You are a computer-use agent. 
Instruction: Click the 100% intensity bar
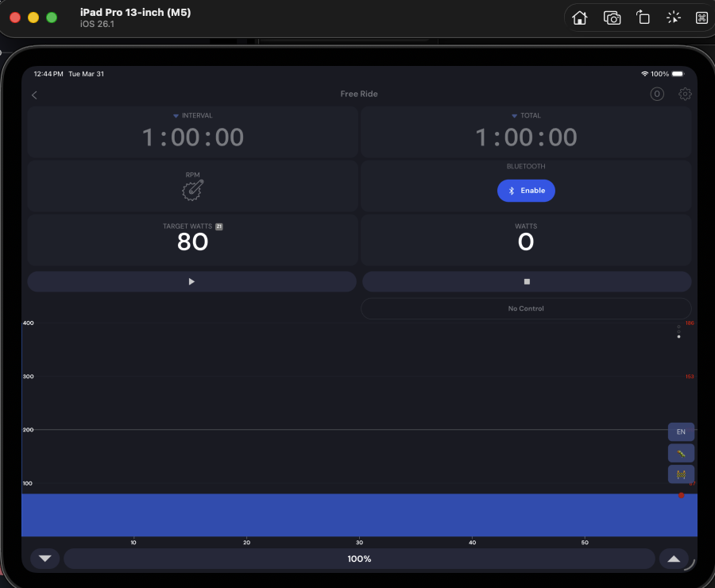click(359, 559)
